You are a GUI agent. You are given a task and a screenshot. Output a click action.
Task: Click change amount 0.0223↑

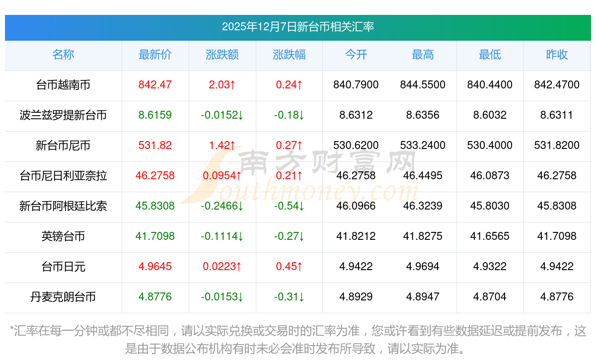tap(222, 267)
